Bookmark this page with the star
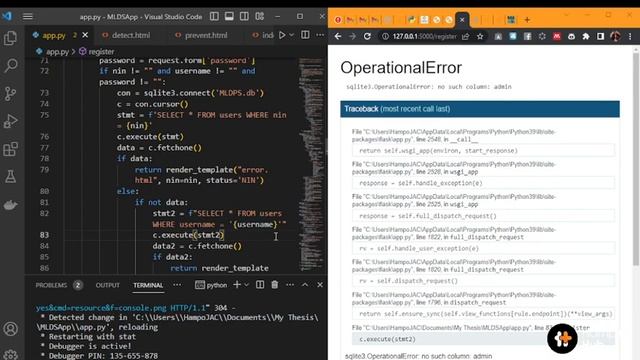640x360 pixels. 480,36
